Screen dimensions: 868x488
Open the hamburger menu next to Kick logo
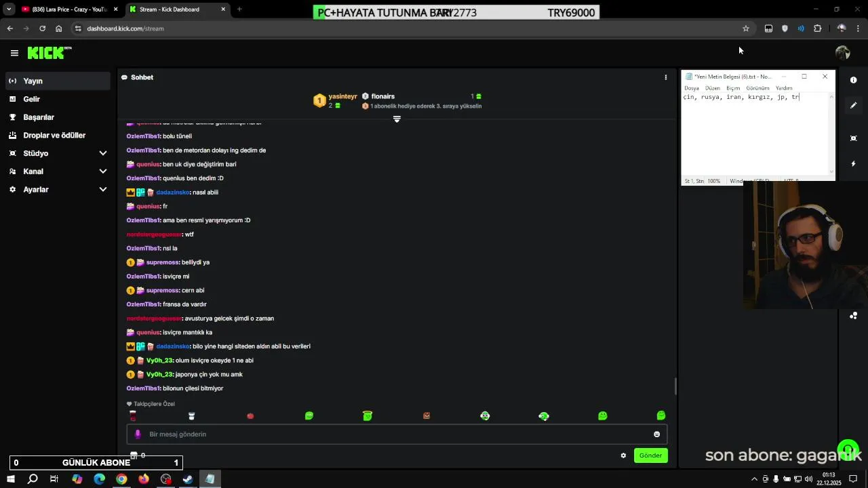click(14, 53)
